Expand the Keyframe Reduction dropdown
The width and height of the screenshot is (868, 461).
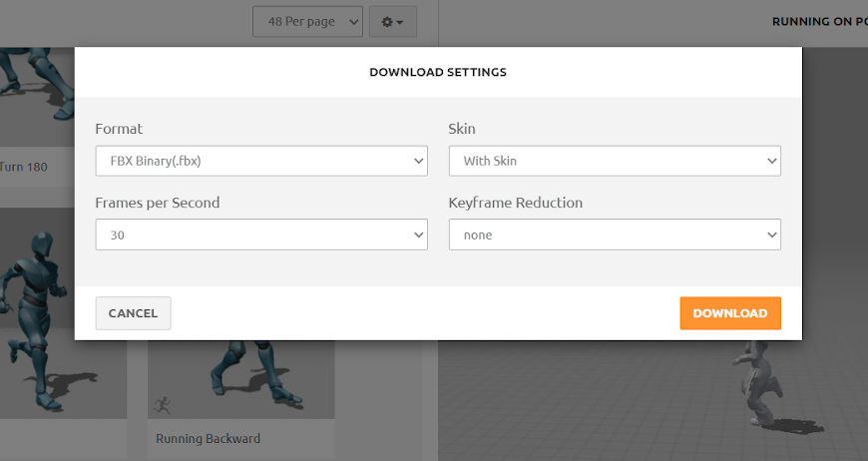(x=615, y=234)
